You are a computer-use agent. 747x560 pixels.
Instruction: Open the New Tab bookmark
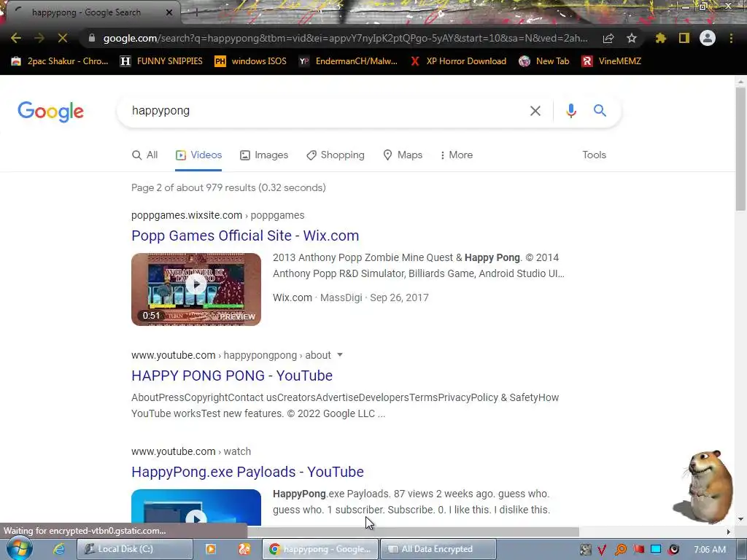[544, 61]
